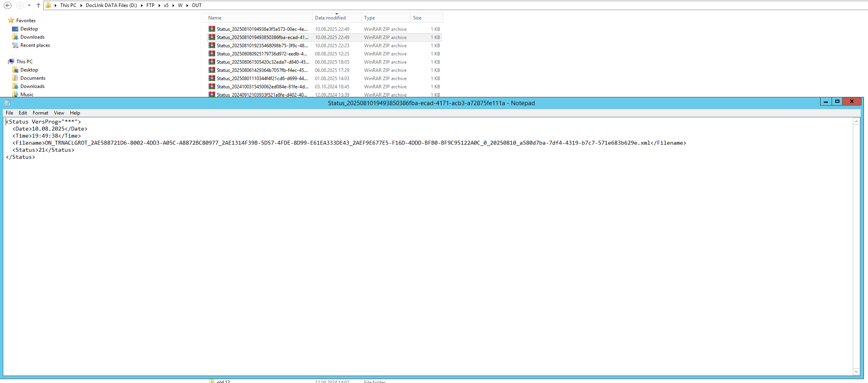Select 'W' breadcrumb segment
Viewport: 868px width, 383px height.
(180, 5)
